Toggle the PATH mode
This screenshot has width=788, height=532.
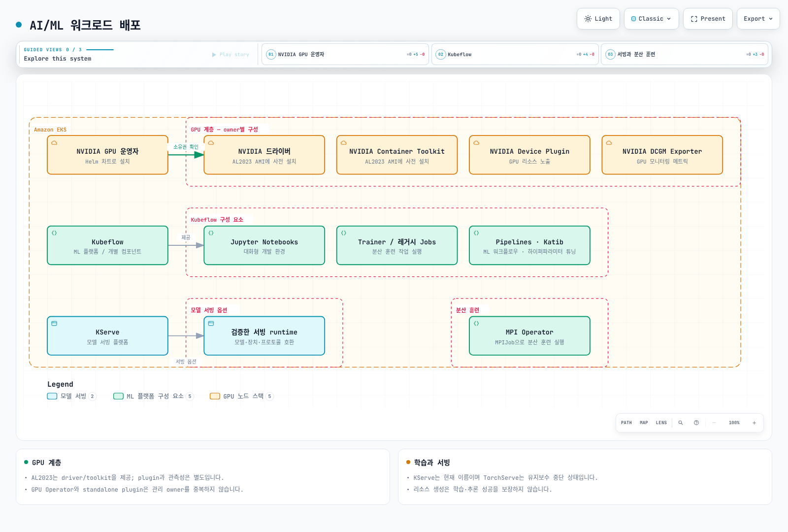(x=626, y=423)
